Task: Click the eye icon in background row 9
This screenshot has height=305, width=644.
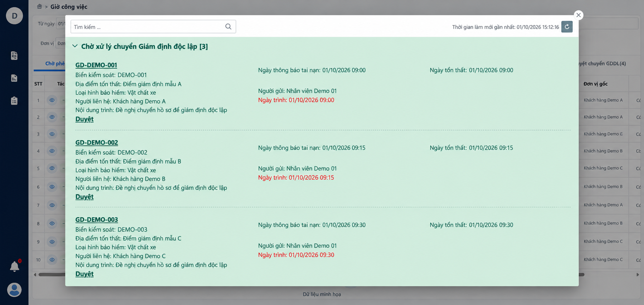Action: click(52, 242)
